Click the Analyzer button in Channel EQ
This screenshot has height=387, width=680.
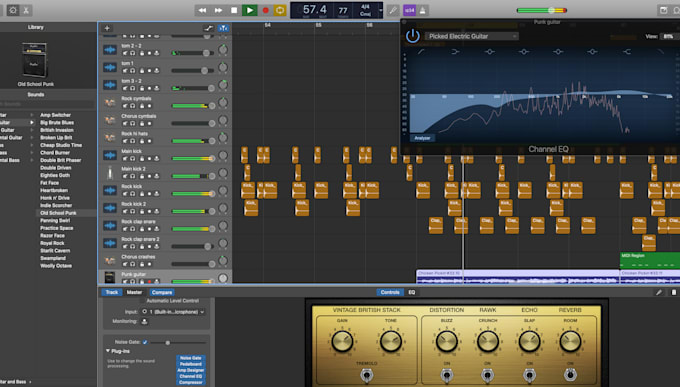422,138
